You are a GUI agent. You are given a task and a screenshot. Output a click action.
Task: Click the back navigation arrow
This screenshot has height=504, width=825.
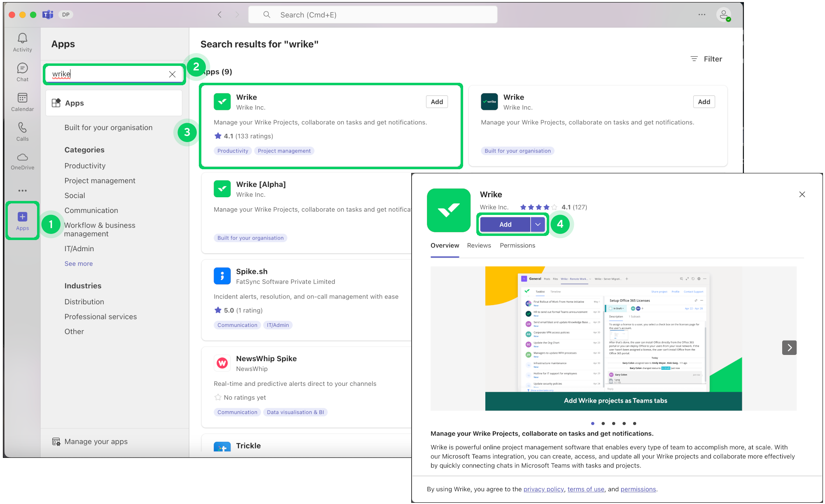click(220, 15)
